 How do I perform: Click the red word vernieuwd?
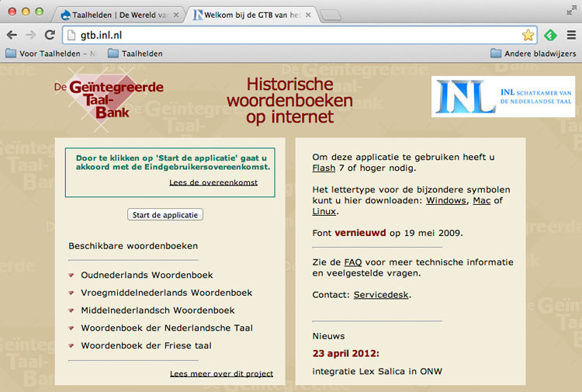(360, 233)
